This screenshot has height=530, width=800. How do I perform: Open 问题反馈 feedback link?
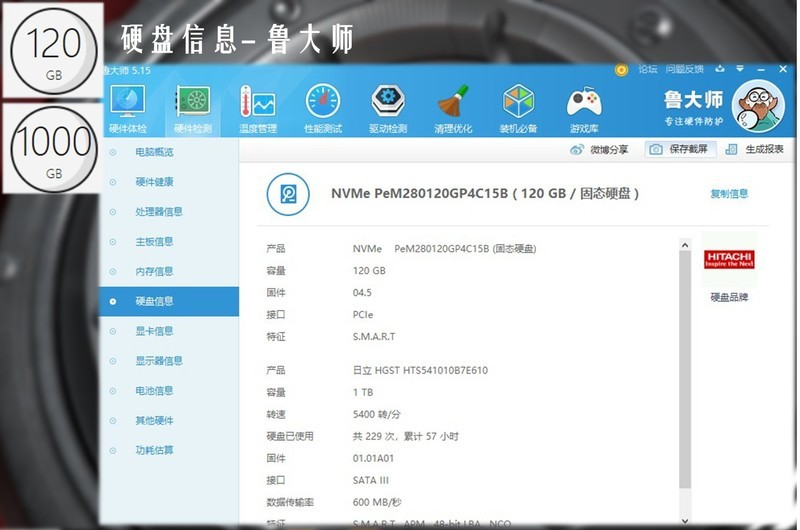pos(684,69)
